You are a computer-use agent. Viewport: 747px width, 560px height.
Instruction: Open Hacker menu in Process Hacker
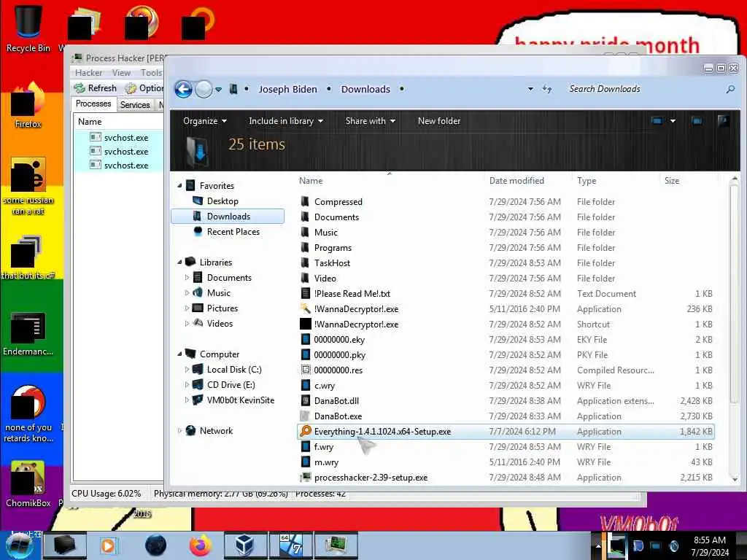click(88, 73)
